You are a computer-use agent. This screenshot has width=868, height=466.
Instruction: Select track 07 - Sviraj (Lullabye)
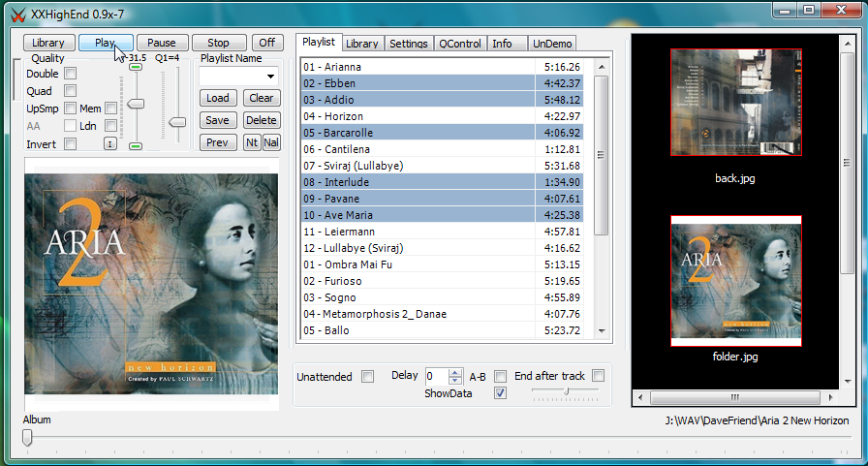[442, 166]
